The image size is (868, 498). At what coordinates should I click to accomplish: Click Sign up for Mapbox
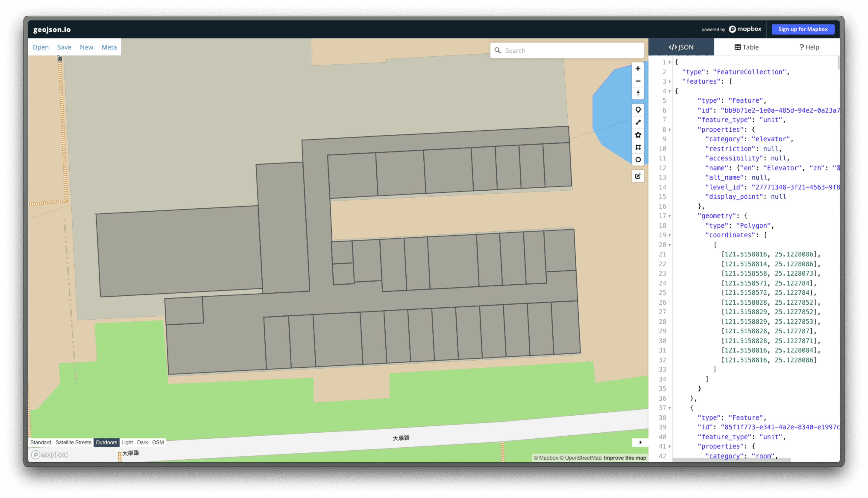[x=803, y=29]
